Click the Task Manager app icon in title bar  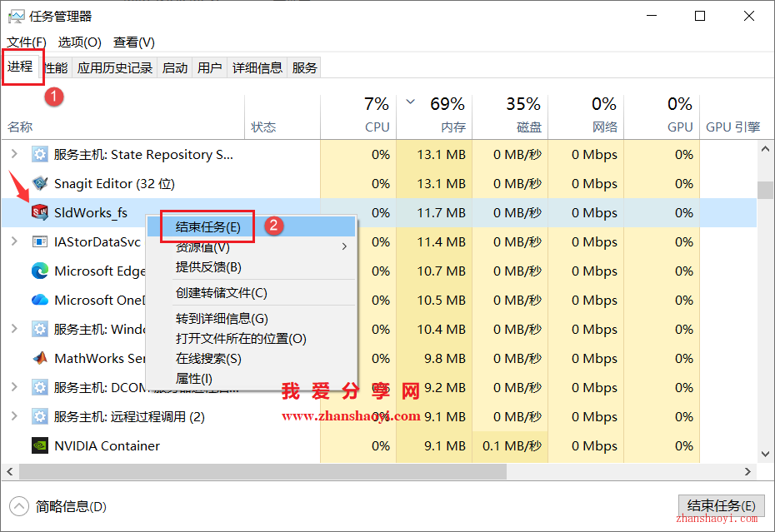(x=16, y=17)
